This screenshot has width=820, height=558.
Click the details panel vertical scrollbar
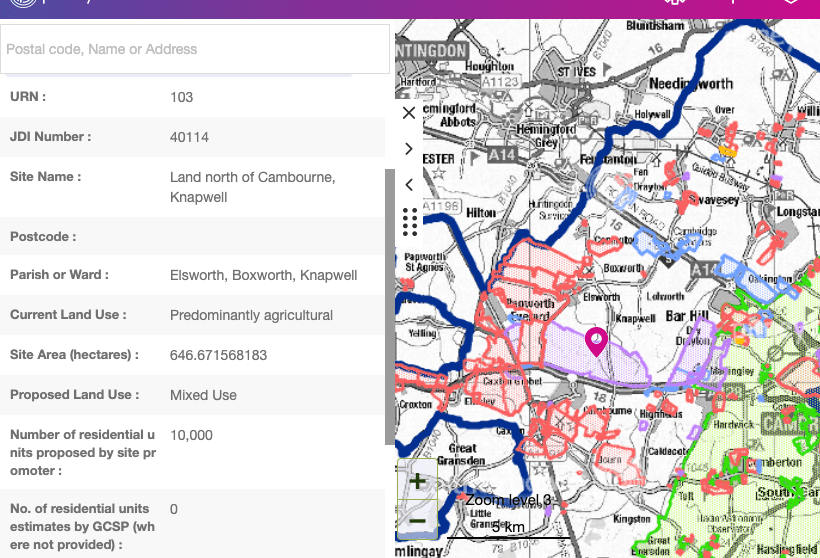click(389, 300)
